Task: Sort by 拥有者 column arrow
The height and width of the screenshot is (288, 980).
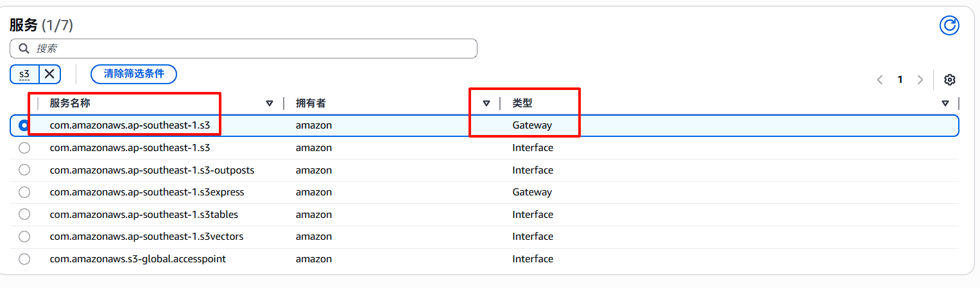Action: (486, 103)
